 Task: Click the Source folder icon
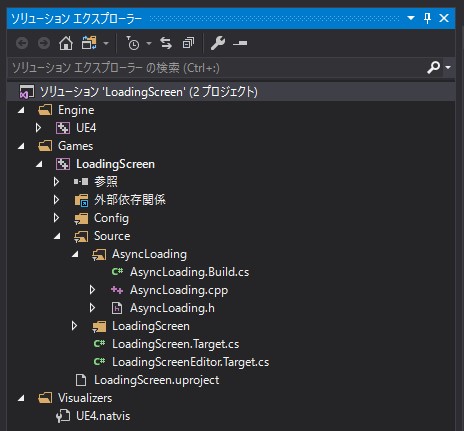81,236
